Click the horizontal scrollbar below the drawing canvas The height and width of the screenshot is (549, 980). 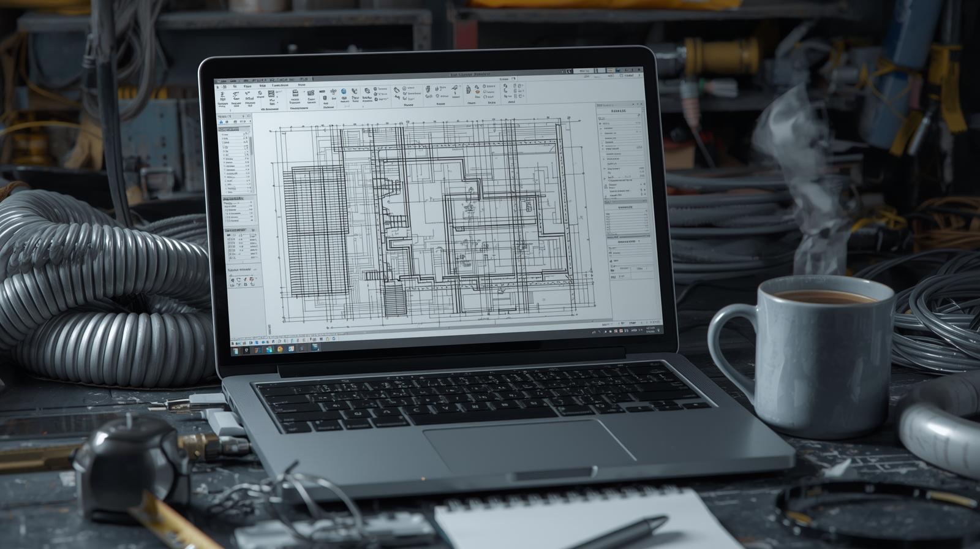point(429,328)
